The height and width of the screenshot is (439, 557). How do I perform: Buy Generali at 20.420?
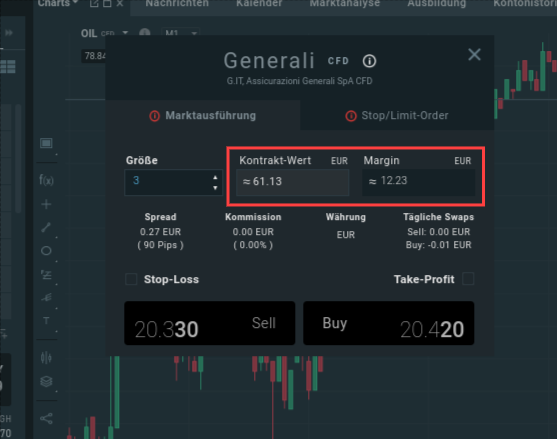click(x=389, y=323)
